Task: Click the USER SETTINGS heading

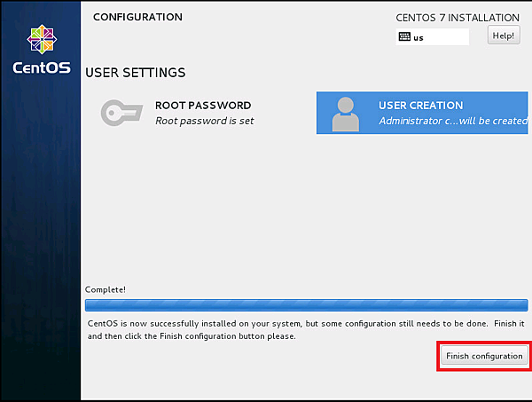Action: (135, 72)
